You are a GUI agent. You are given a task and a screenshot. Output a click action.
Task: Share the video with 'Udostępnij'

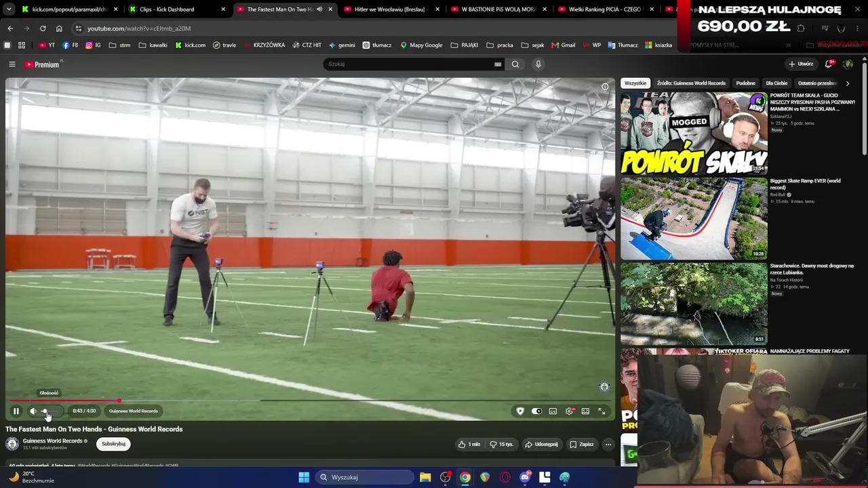[x=541, y=445]
